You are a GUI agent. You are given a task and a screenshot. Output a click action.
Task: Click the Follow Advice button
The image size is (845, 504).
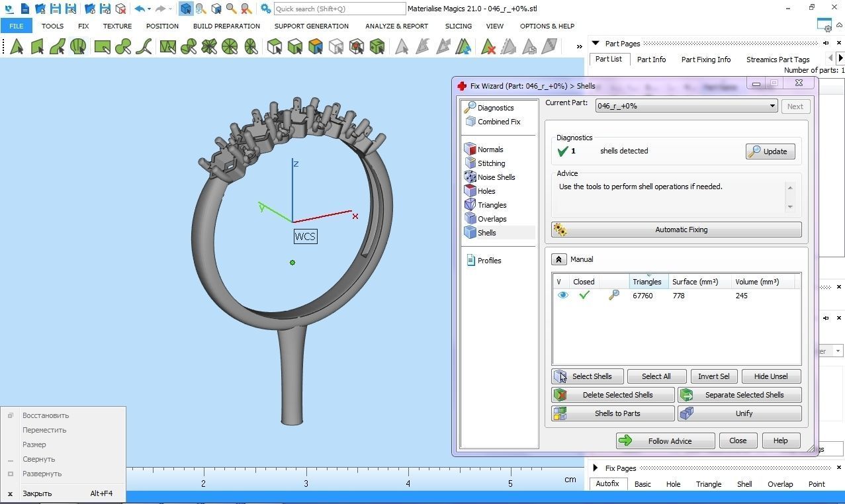[665, 441]
